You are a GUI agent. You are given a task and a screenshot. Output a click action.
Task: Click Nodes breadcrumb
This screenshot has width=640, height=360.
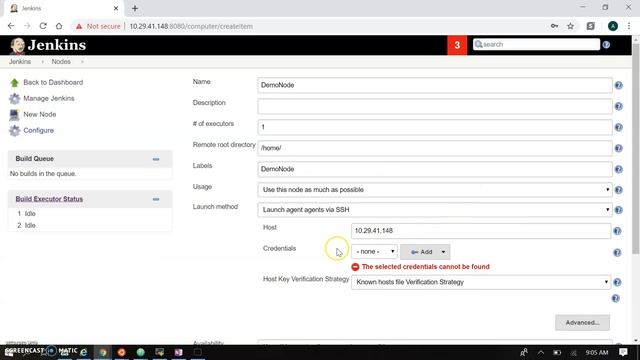click(x=61, y=62)
